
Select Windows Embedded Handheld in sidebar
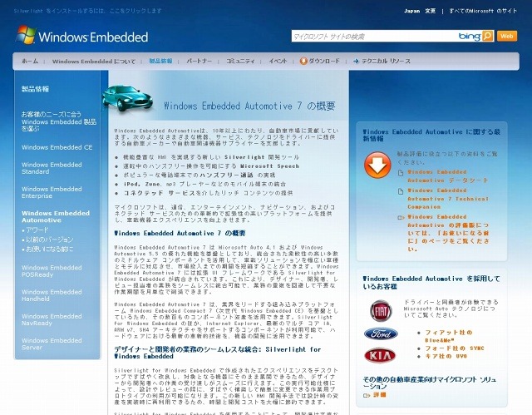coord(52,295)
